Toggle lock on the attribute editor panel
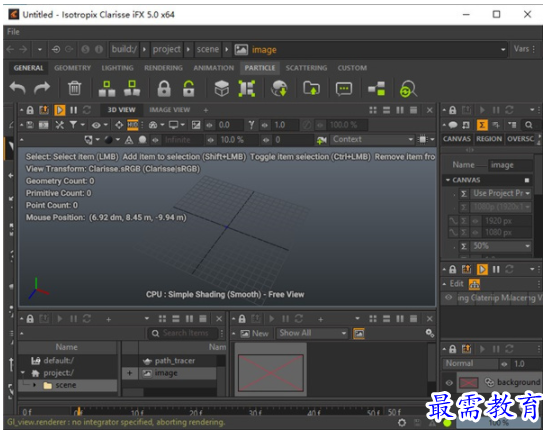This screenshot has height=438, width=550. (x=453, y=110)
